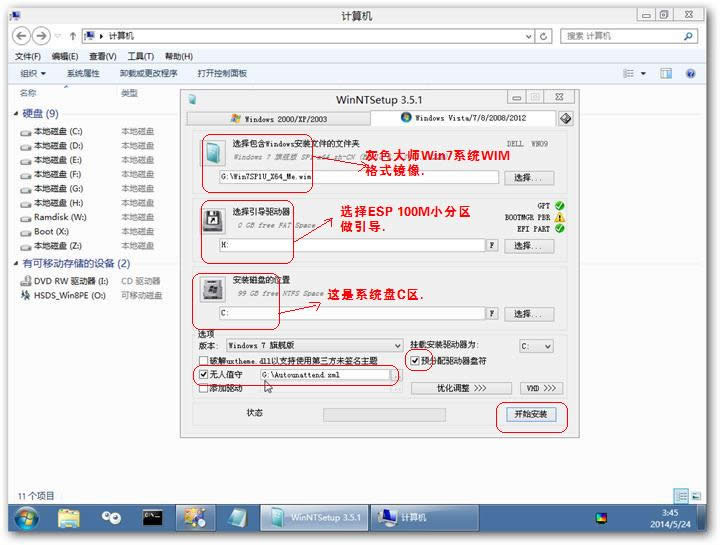Enable the uxtheme.dll patch checkbox
Image resolution: width=720 pixels, height=545 pixels.
point(203,360)
